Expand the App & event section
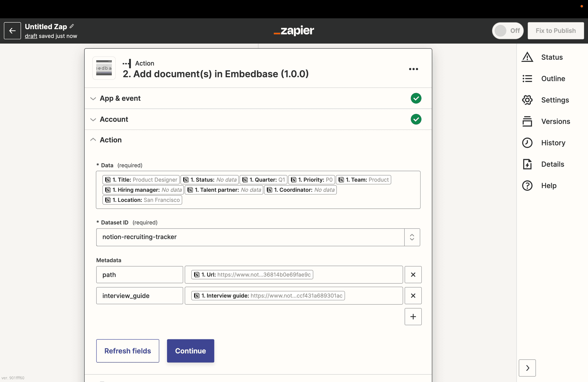 (x=258, y=98)
